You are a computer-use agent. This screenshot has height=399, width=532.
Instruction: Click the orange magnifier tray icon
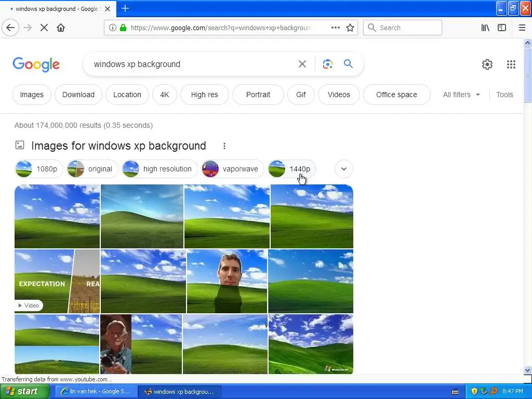click(x=494, y=392)
